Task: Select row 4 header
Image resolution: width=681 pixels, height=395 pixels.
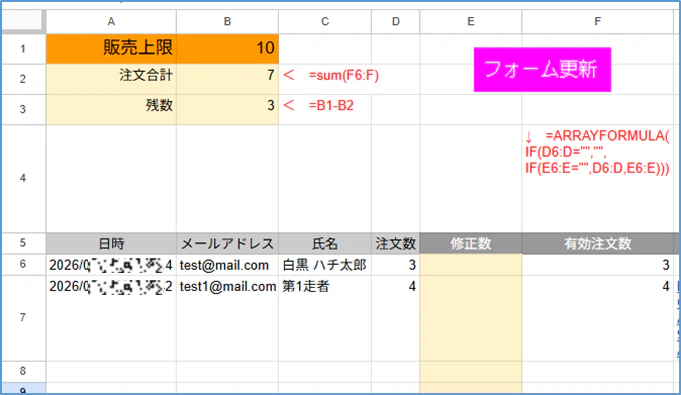Action: point(23,178)
